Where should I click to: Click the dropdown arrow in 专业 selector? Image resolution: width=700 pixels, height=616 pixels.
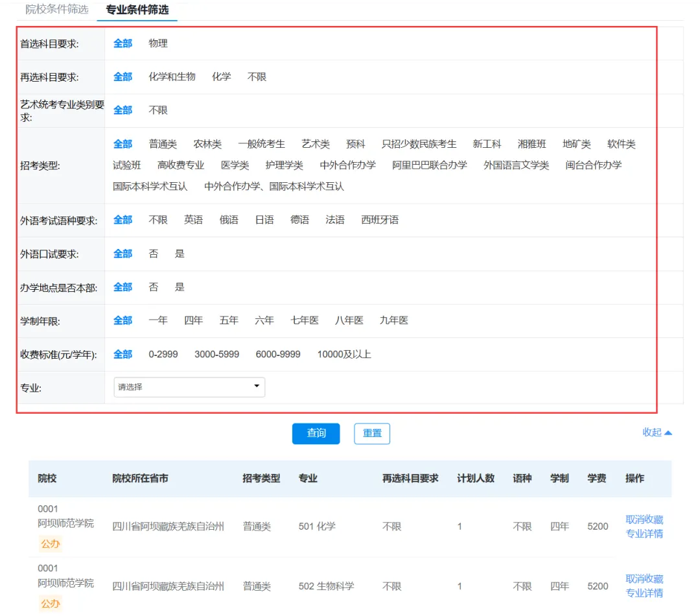pyautogui.click(x=257, y=386)
